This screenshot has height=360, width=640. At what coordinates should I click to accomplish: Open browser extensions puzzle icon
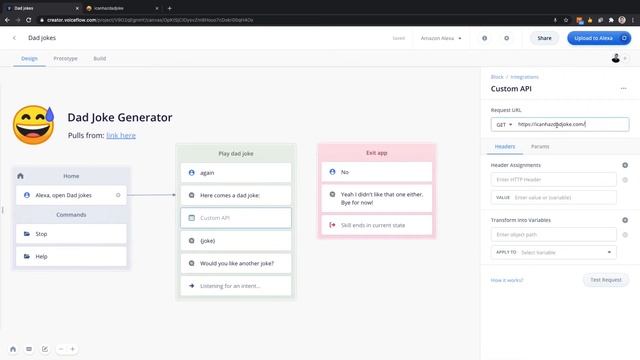point(611,20)
